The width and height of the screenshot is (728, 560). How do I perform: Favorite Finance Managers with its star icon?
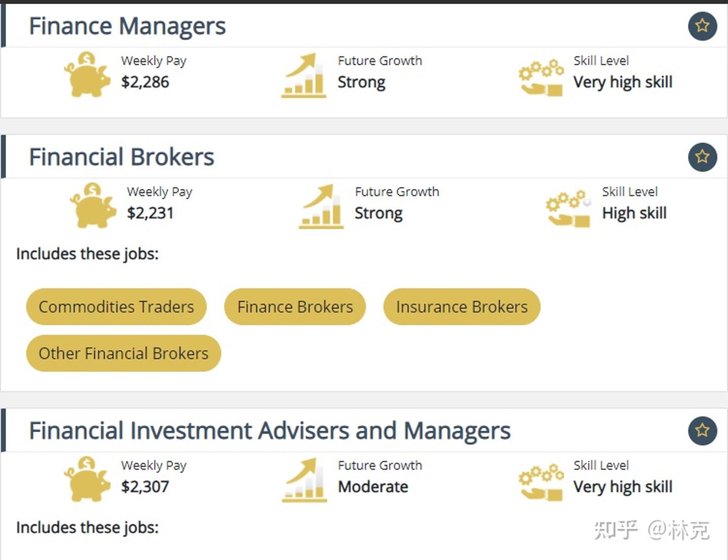[702, 26]
